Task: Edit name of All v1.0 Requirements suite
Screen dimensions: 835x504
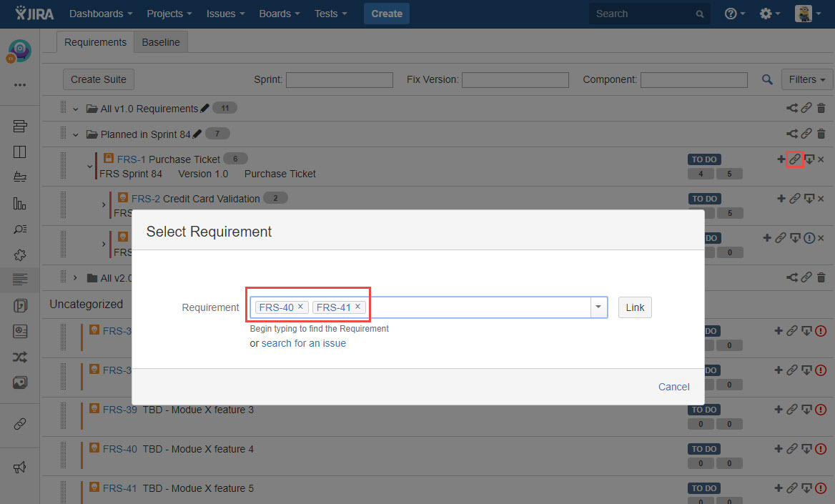Action: coord(204,109)
